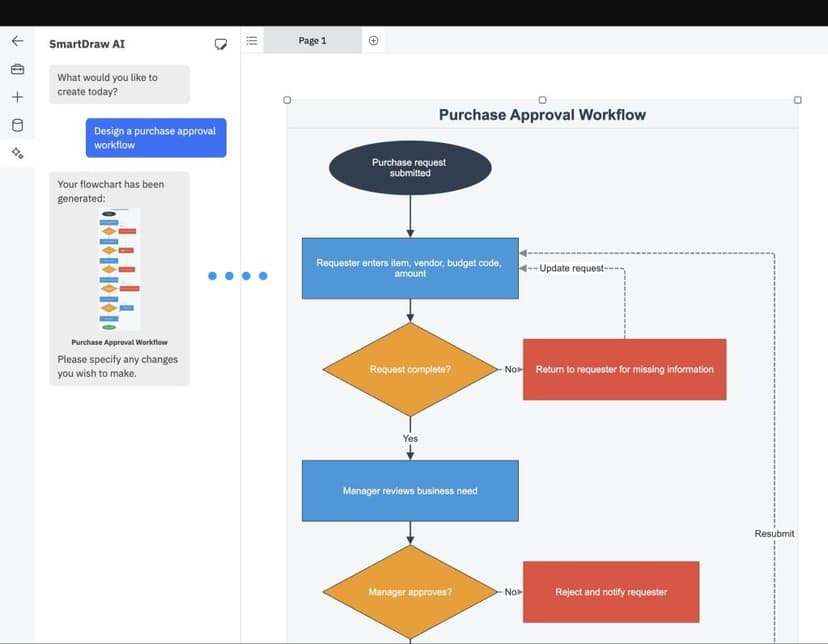Select the 'Manager reviews business need' box
This screenshot has width=828, height=644.
pos(410,491)
